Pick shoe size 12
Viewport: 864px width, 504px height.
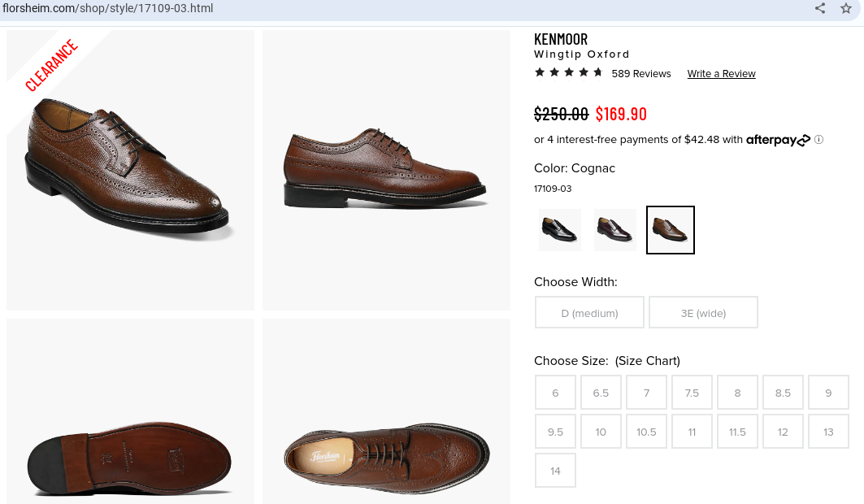point(783,432)
